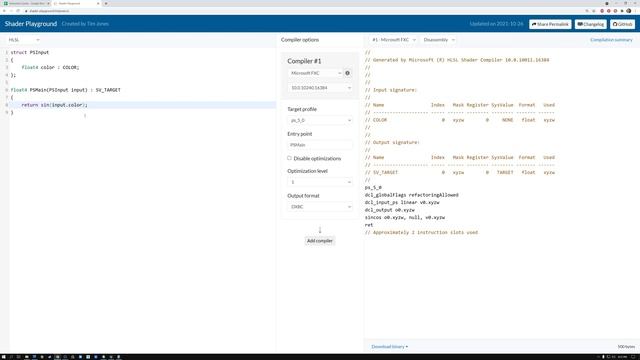Click the dcl_input_ps linear v0.xyzw line
Screen dimensions: 640x360
pos(402,202)
